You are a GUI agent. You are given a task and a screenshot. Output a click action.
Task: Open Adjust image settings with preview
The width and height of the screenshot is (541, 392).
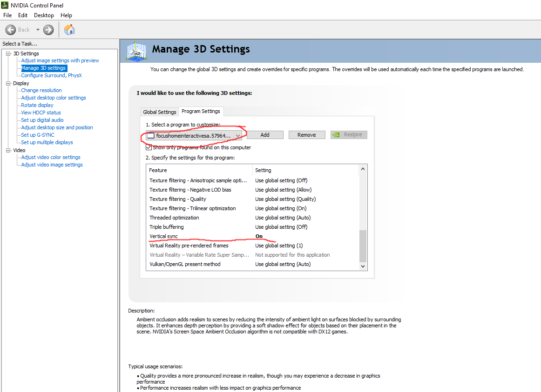pos(60,60)
